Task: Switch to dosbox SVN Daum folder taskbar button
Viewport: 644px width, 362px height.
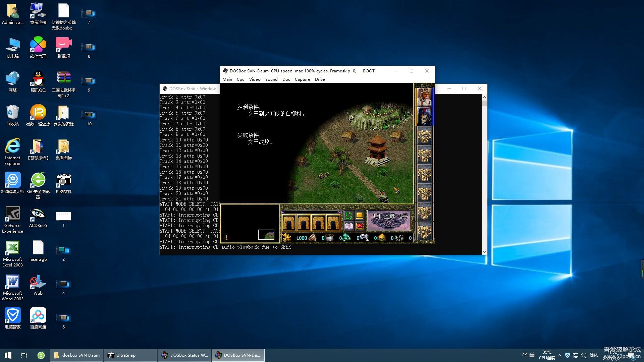Action: point(76,355)
